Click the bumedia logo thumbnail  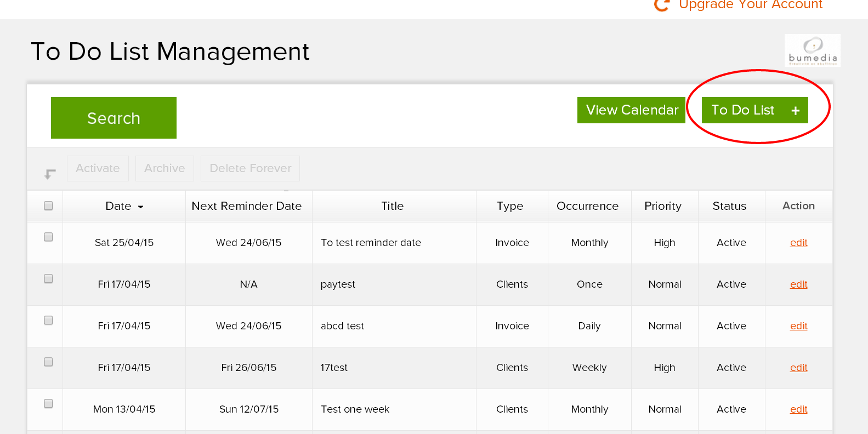[812, 51]
